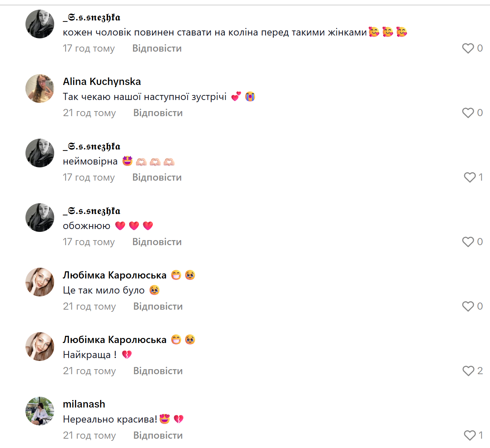490x448 pixels.
Task: Reply to the "кожен чоловік" comment
Action: click(x=157, y=48)
